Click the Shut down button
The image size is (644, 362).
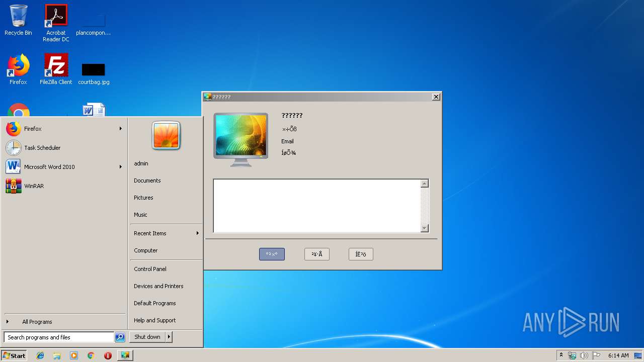click(147, 337)
